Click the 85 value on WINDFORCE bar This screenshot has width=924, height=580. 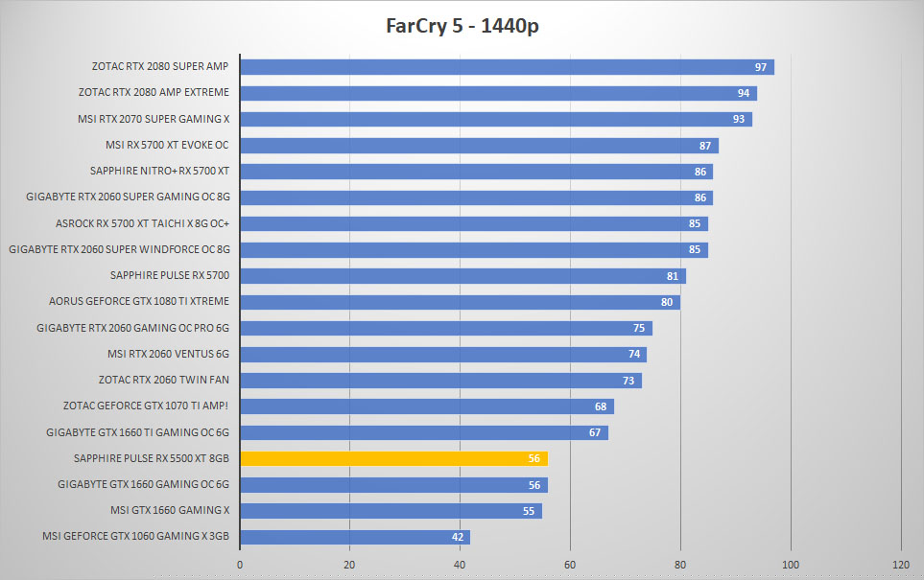point(695,249)
